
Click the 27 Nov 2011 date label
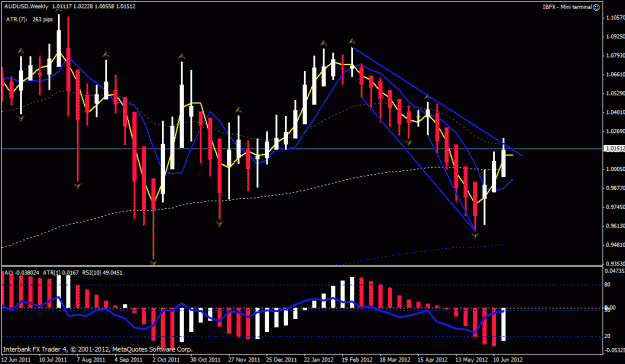click(243, 359)
